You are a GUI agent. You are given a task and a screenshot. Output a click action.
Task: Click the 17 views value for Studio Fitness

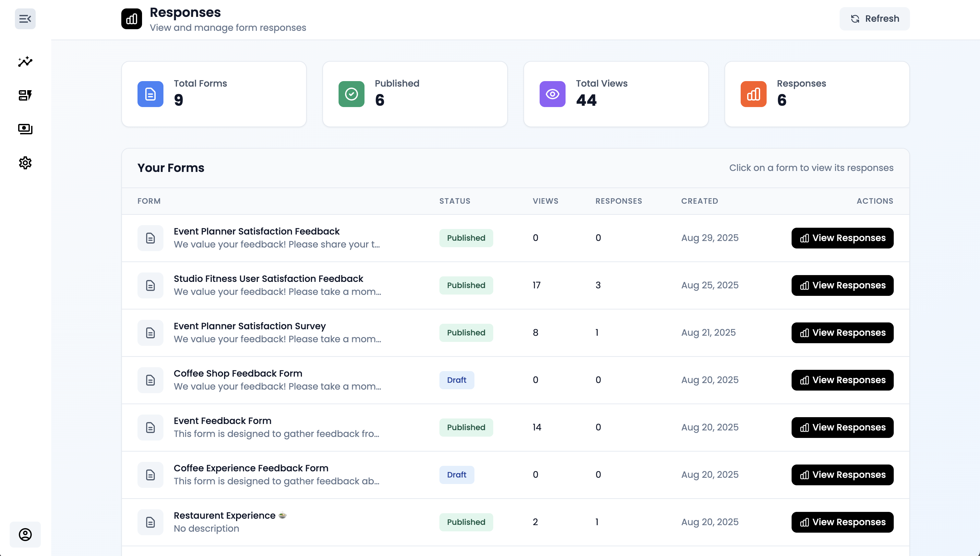(x=536, y=285)
